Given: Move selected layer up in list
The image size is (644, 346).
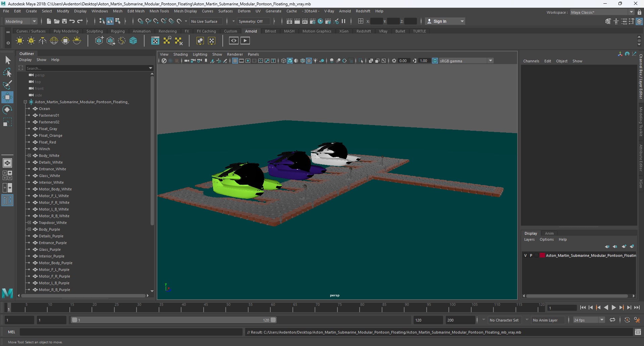Looking at the screenshot, I should [607, 246].
